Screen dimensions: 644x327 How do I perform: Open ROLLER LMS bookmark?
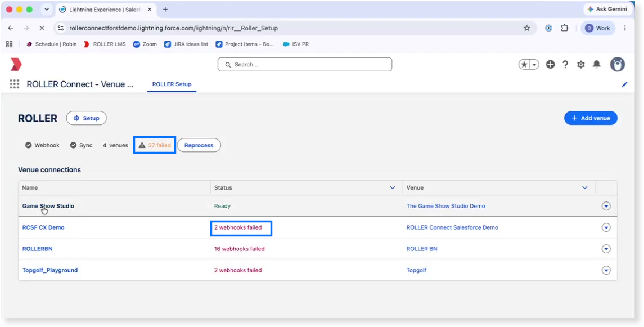coord(105,44)
